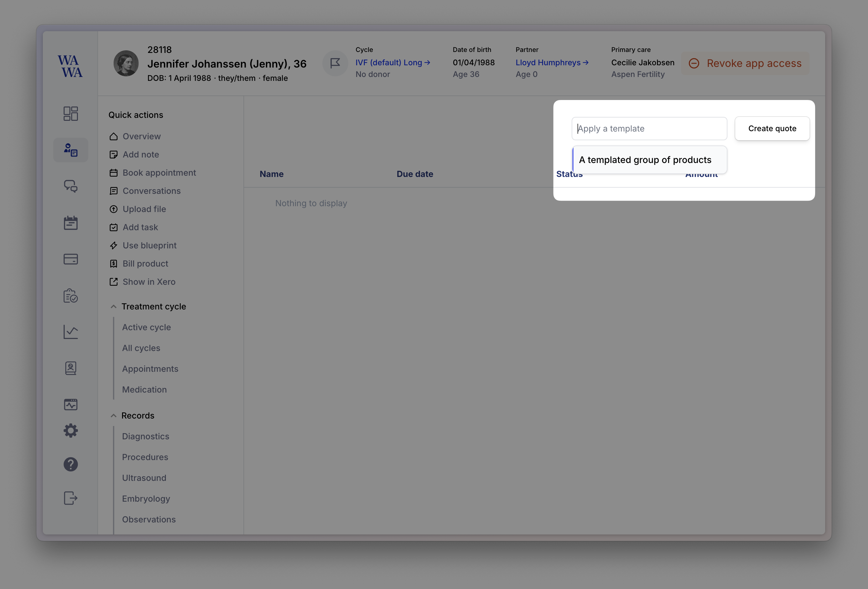This screenshot has width=868, height=589.
Task: Open Active cycle in Treatment cycle
Action: click(146, 327)
